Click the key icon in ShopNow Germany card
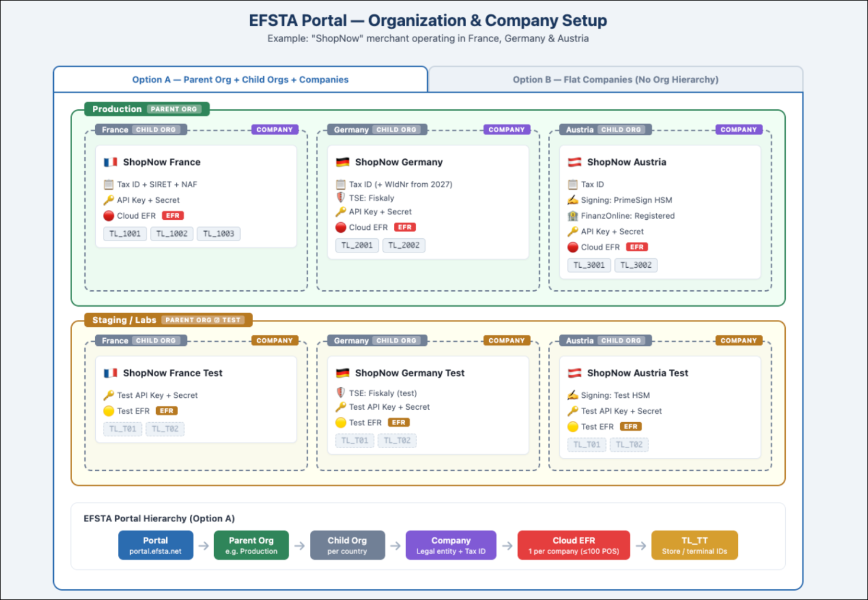Screen dimensions: 868x600 coord(341,212)
